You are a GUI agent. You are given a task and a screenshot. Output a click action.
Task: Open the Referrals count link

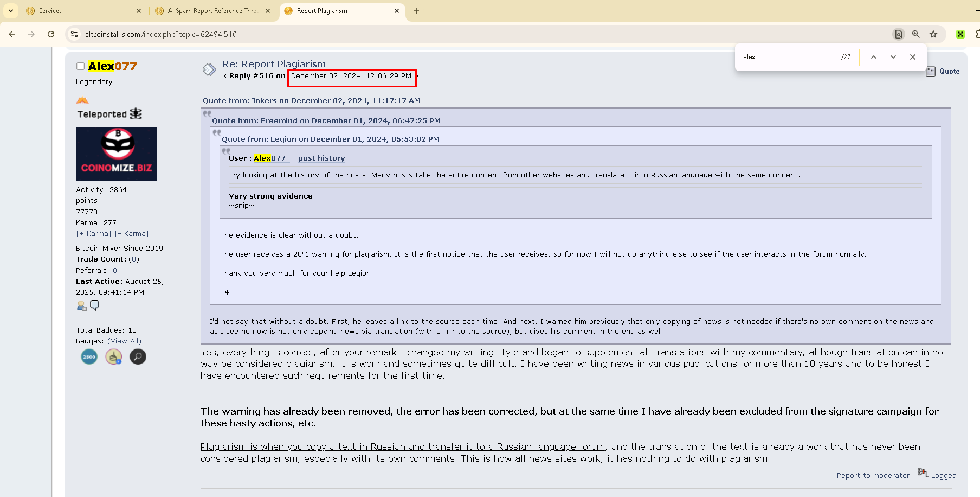(x=115, y=271)
